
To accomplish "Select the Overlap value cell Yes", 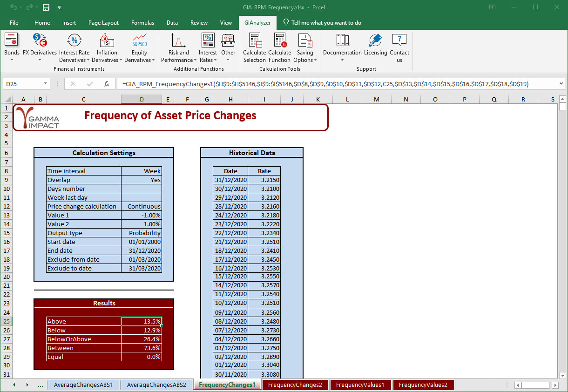I will coord(142,180).
